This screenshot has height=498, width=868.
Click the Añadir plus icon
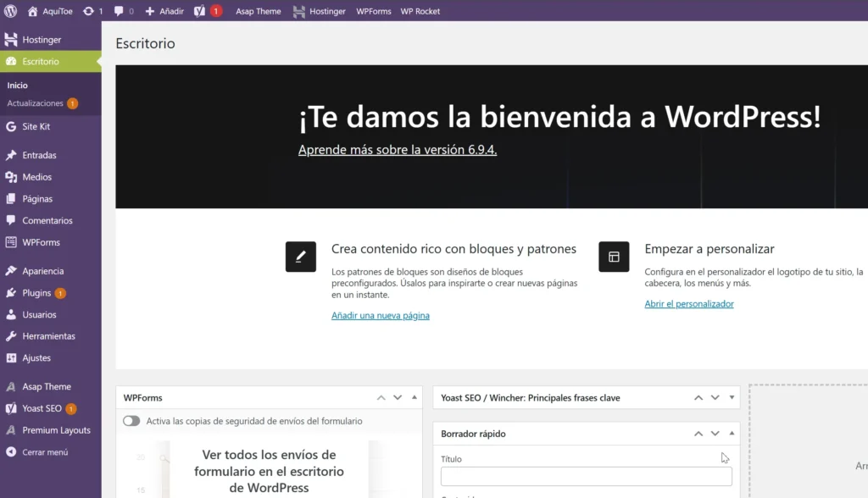149,11
